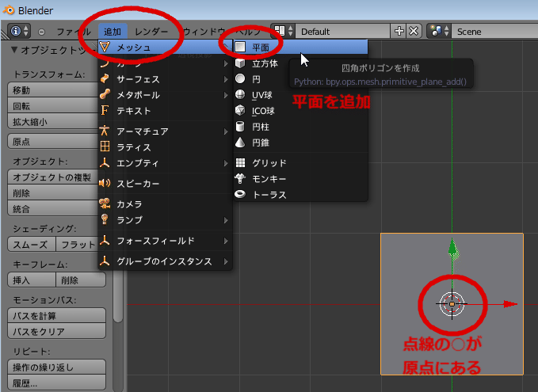538x392 pixels.
Task: Click the パスを計算 button
Action: pyautogui.click(x=56, y=315)
